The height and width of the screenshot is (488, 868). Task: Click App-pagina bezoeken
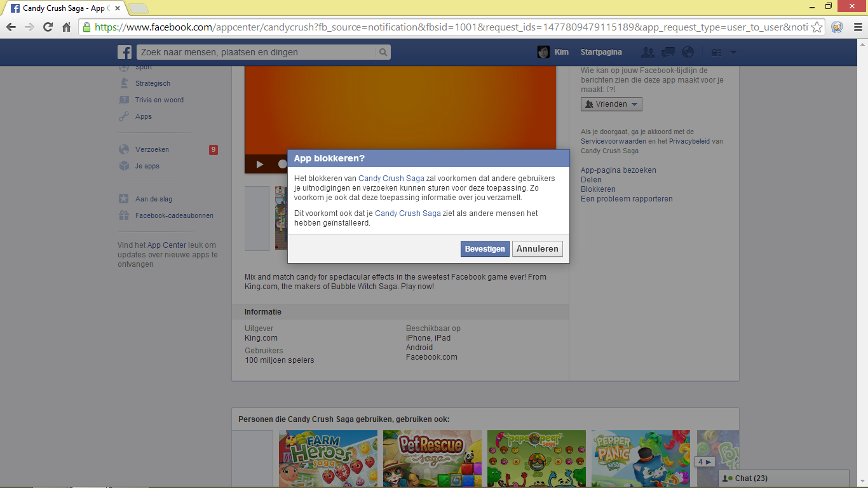point(618,170)
